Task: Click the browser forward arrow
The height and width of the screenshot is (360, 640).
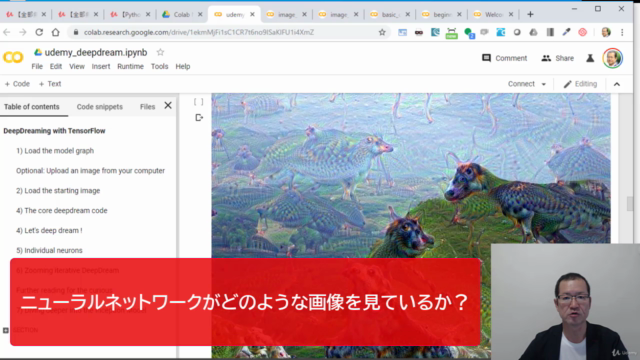Action: 23,32
